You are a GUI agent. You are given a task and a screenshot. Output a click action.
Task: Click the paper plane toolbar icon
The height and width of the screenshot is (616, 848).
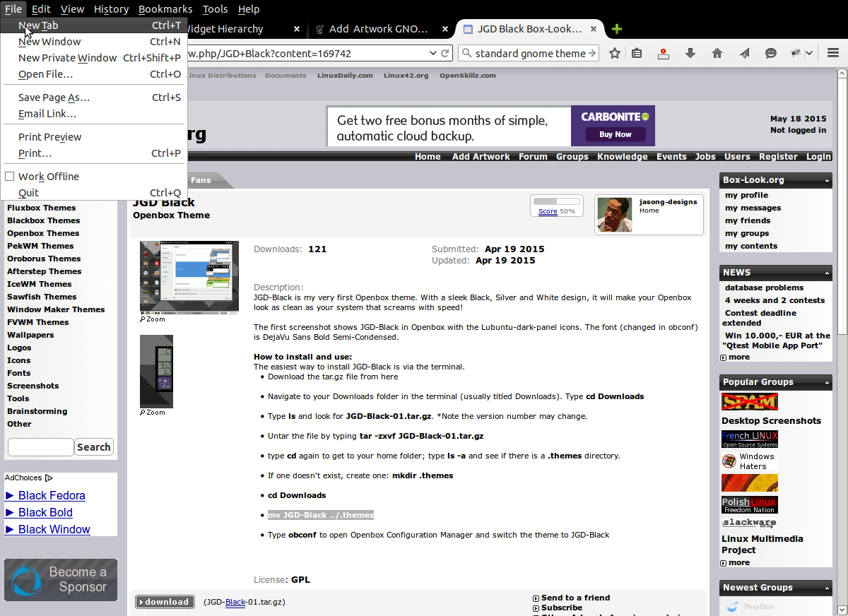[744, 53]
